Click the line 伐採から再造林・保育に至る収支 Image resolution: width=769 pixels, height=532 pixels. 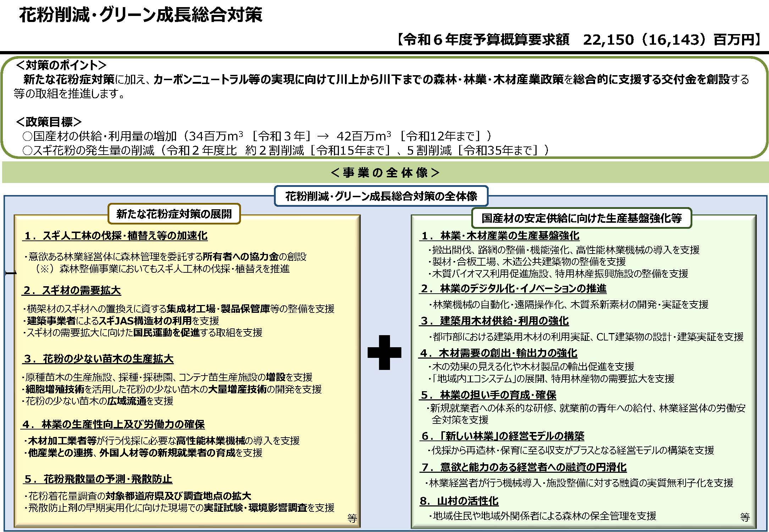[x=571, y=451]
